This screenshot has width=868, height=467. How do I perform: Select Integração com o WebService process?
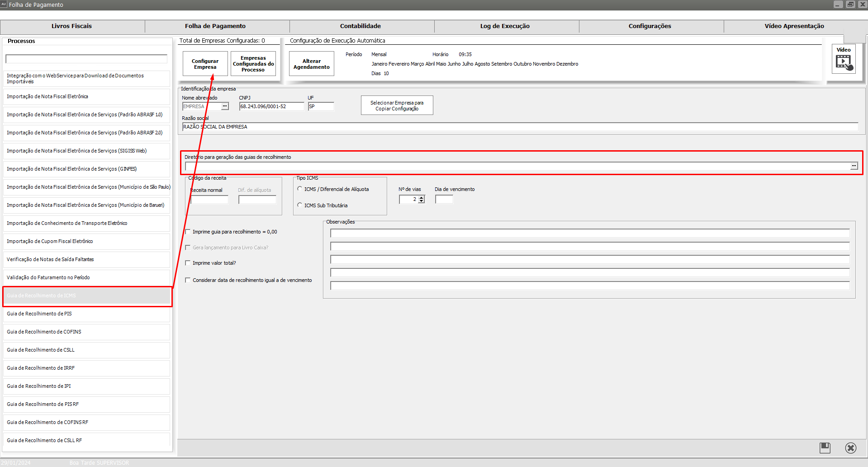click(x=86, y=79)
